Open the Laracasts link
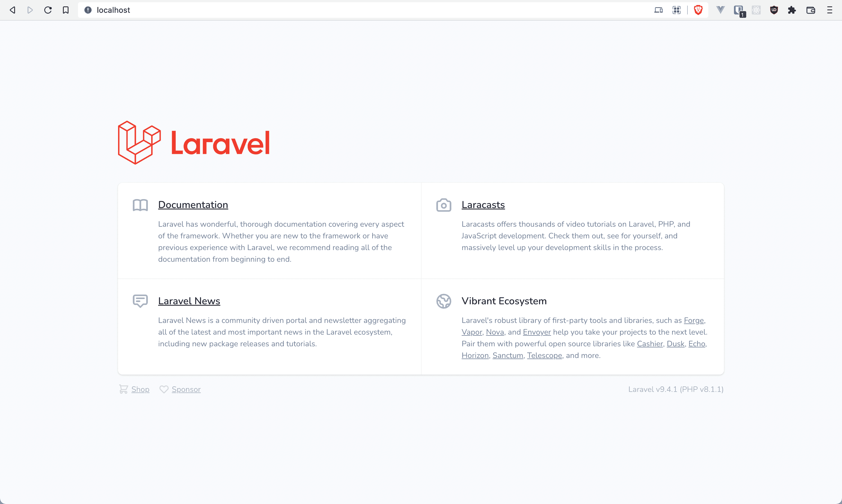This screenshot has width=842, height=504. coord(483,205)
